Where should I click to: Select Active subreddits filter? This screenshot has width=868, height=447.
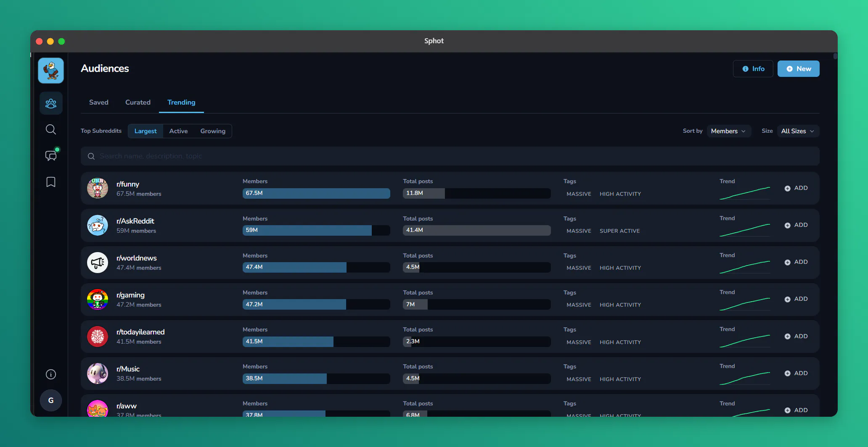[x=178, y=131]
